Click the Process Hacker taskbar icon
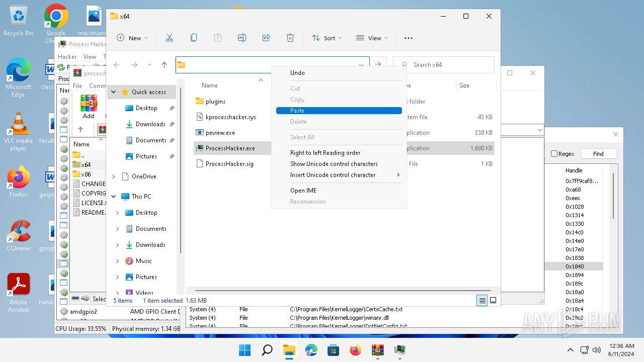 (400, 350)
